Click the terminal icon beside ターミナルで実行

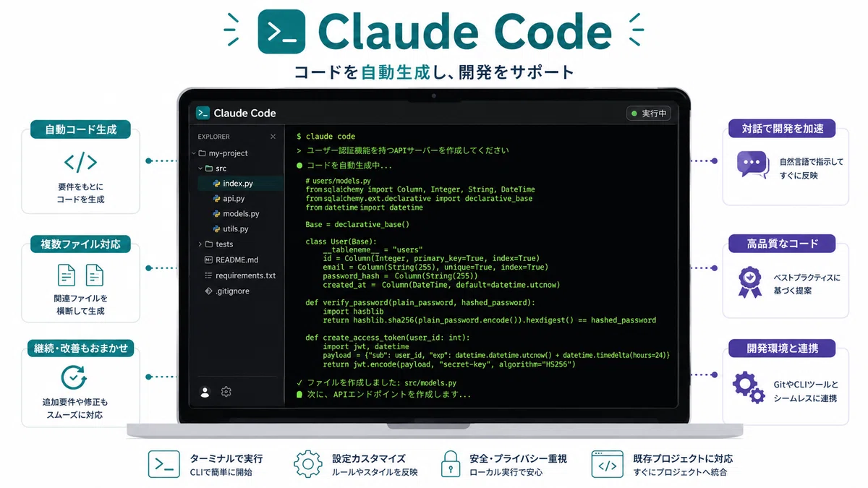164,465
